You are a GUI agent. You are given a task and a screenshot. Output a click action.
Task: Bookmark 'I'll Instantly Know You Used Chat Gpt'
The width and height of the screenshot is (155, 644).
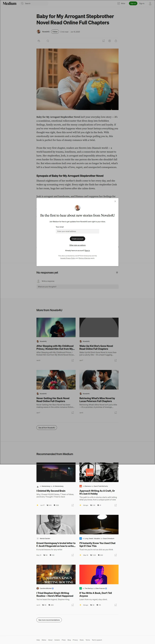coord(116,555)
